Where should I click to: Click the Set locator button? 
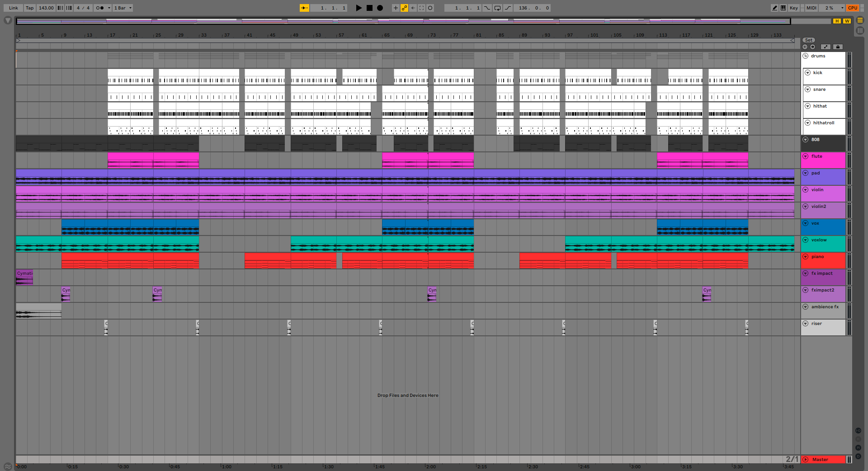(x=809, y=40)
